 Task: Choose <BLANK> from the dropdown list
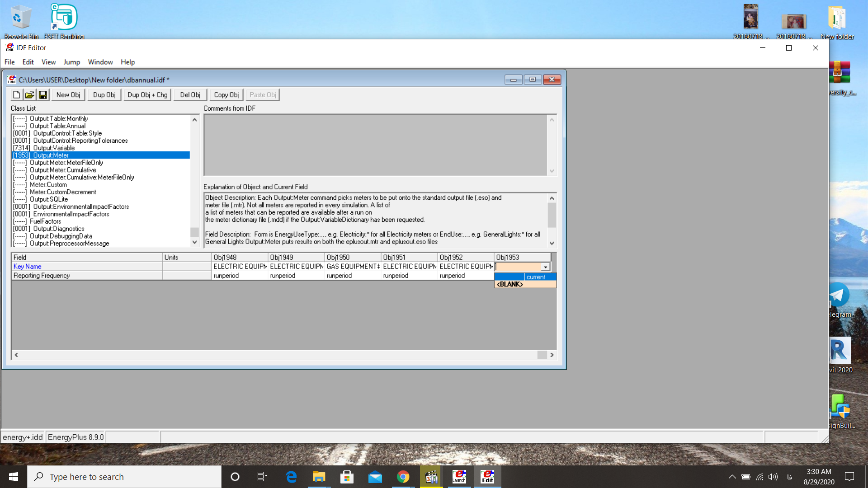click(x=525, y=284)
